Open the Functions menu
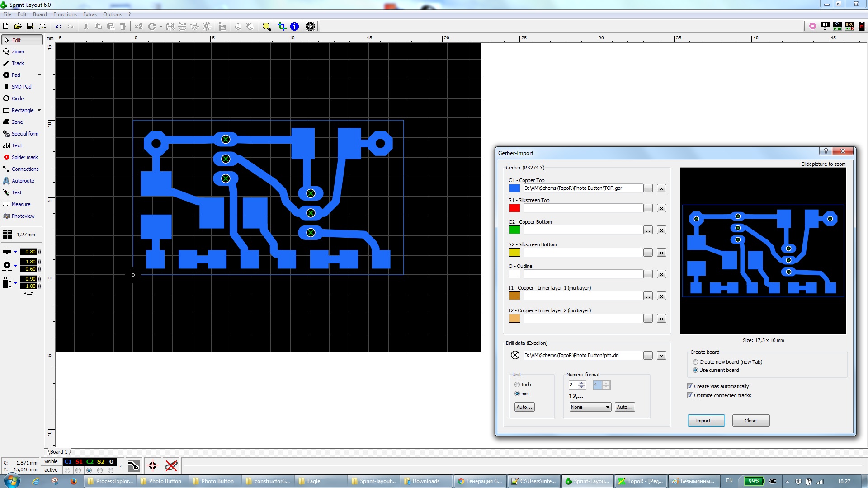 point(65,14)
